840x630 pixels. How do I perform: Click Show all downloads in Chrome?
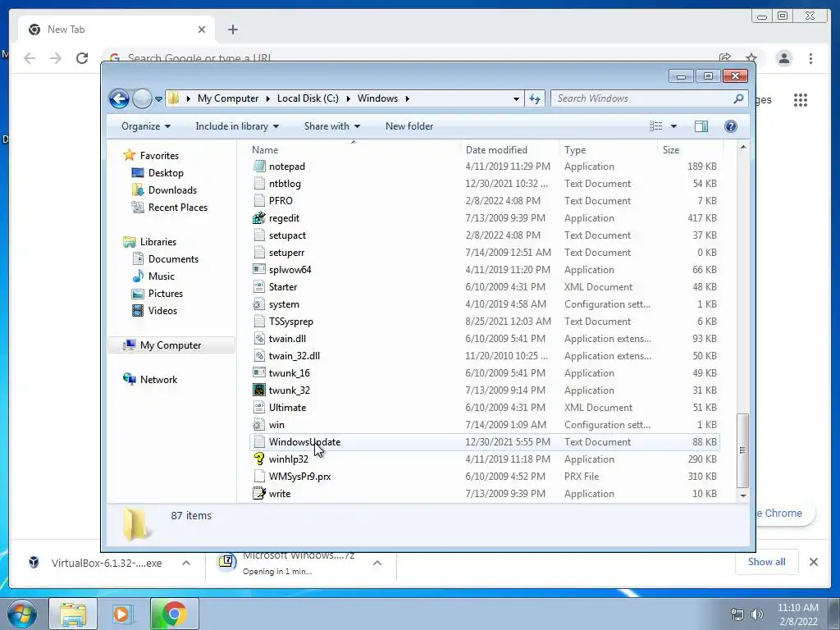tap(767, 562)
